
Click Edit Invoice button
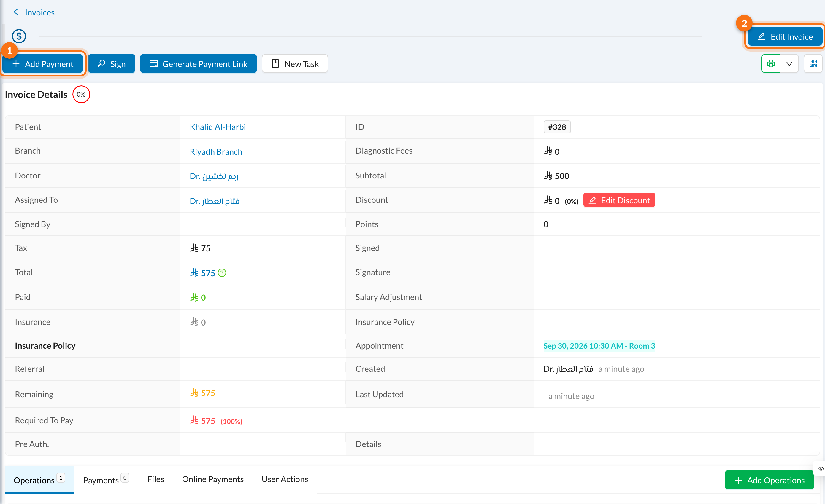[785, 36]
